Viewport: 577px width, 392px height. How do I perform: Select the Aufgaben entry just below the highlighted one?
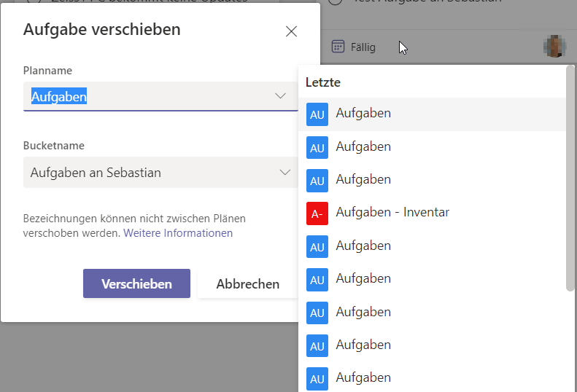pyautogui.click(x=363, y=146)
